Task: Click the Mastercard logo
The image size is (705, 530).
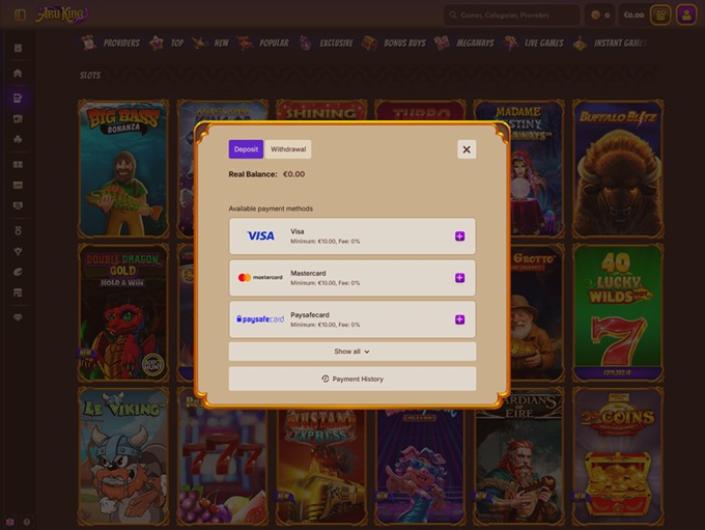Action: (x=260, y=278)
